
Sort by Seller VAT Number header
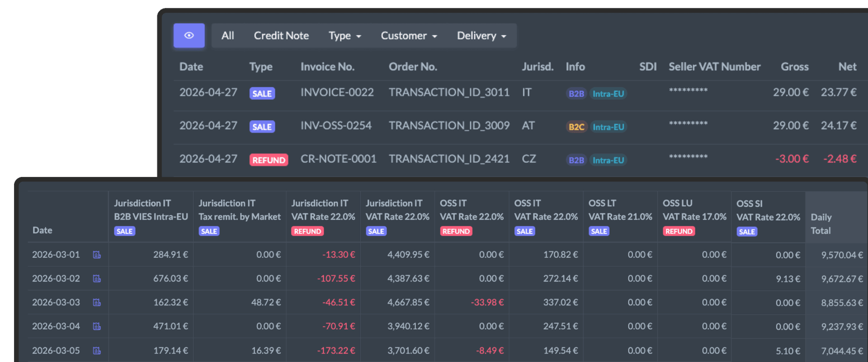[714, 67]
